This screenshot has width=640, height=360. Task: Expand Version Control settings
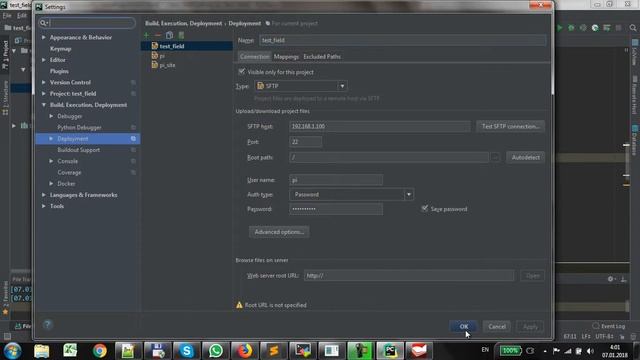(x=44, y=82)
